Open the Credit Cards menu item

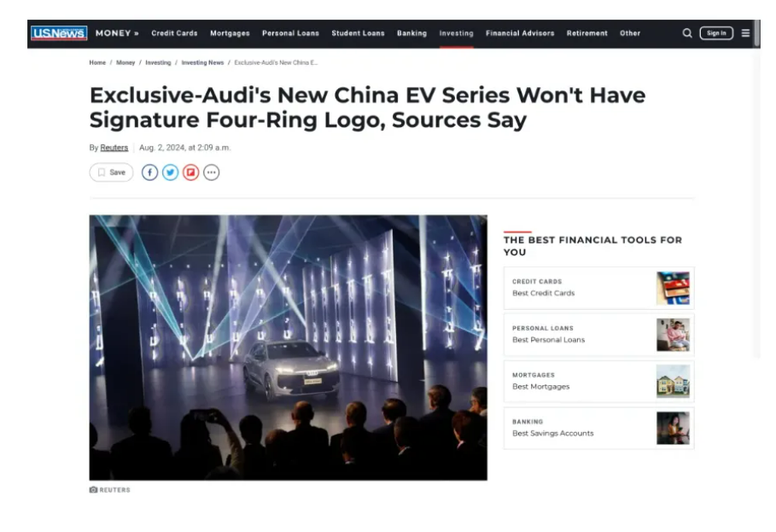tap(174, 33)
